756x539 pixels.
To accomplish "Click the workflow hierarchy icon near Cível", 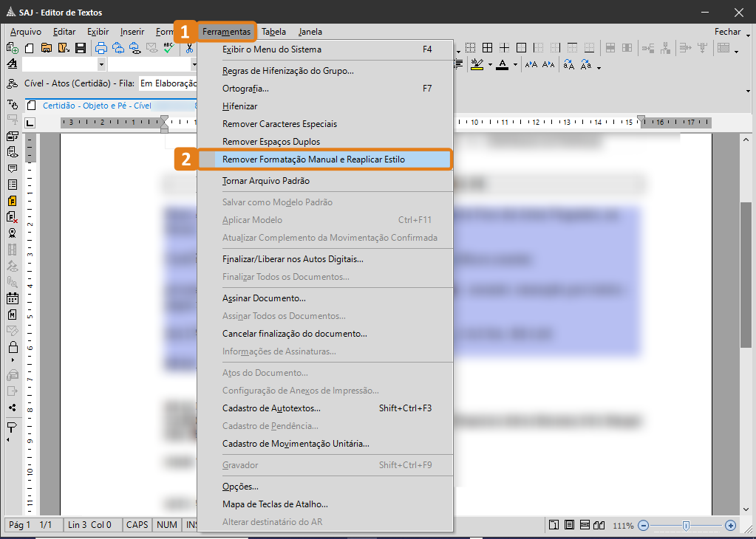I will click(12, 84).
